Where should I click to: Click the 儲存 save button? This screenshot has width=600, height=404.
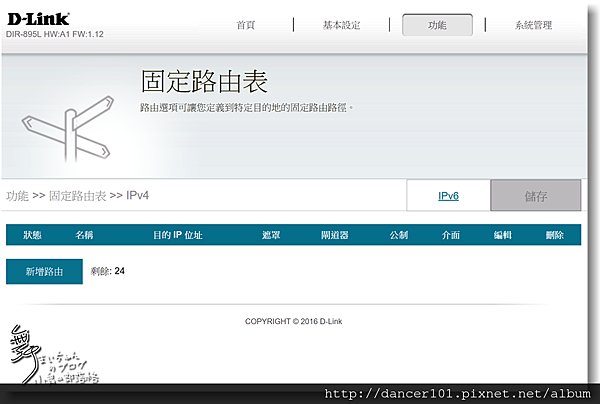point(536,196)
